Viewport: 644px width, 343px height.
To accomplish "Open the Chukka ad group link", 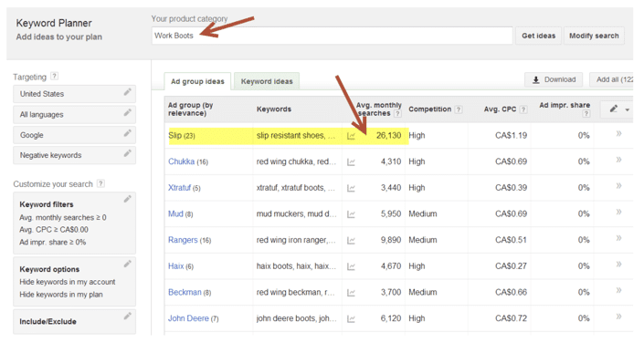I will click(181, 161).
